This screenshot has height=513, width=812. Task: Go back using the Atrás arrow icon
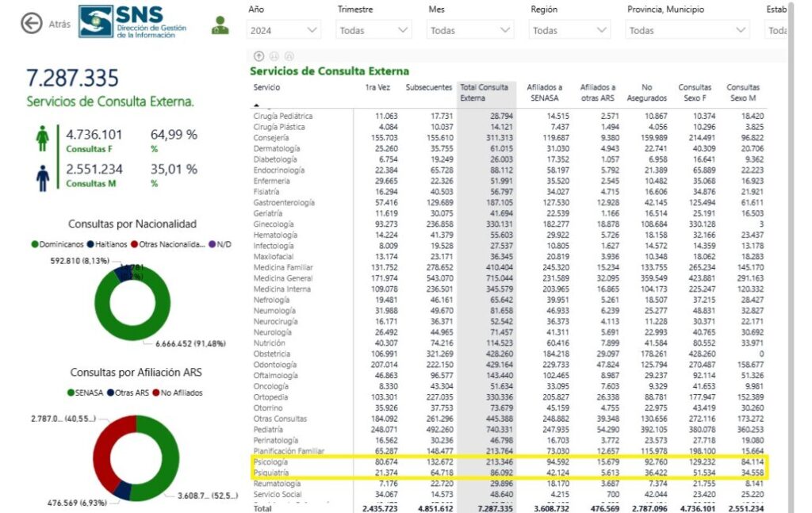(x=32, y=24)
